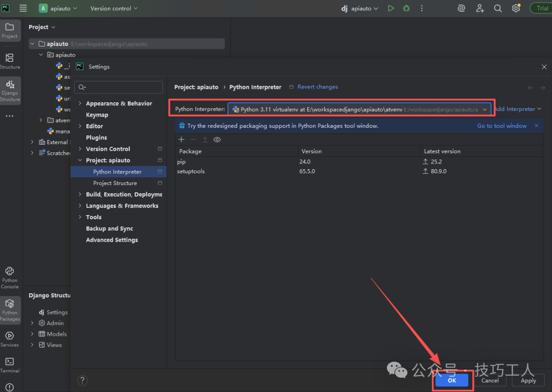The image size is (552, 392).
Task: Open help via the question mark icon
Action: pyautogui.click(x=82, y=380)
